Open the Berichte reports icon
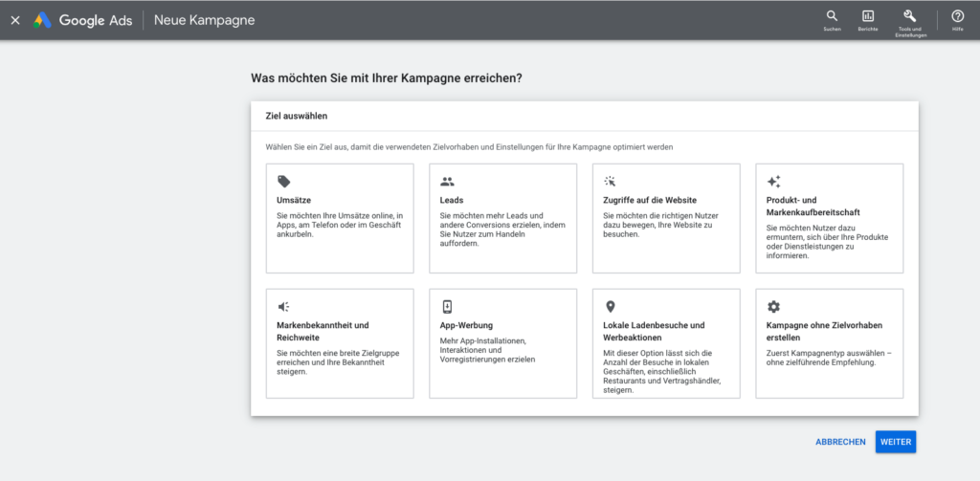This screenshot has width=980, height=481. [x=868, y=16]
